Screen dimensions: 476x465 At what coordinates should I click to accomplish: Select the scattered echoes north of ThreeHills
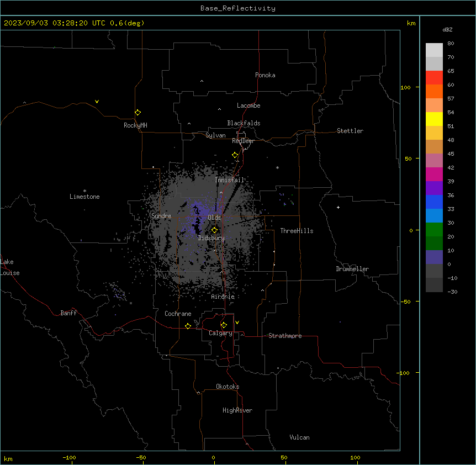286,199
